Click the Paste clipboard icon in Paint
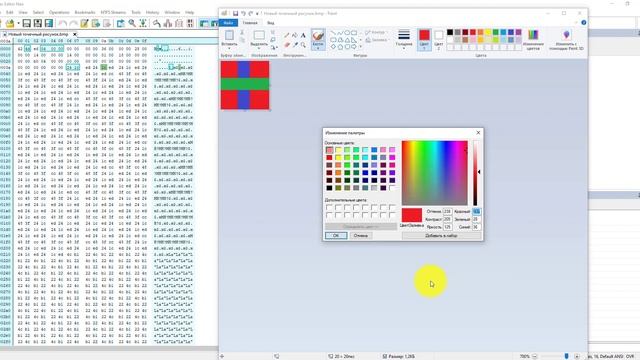Viewport: 640px width, 360px height. coord(229,36)
